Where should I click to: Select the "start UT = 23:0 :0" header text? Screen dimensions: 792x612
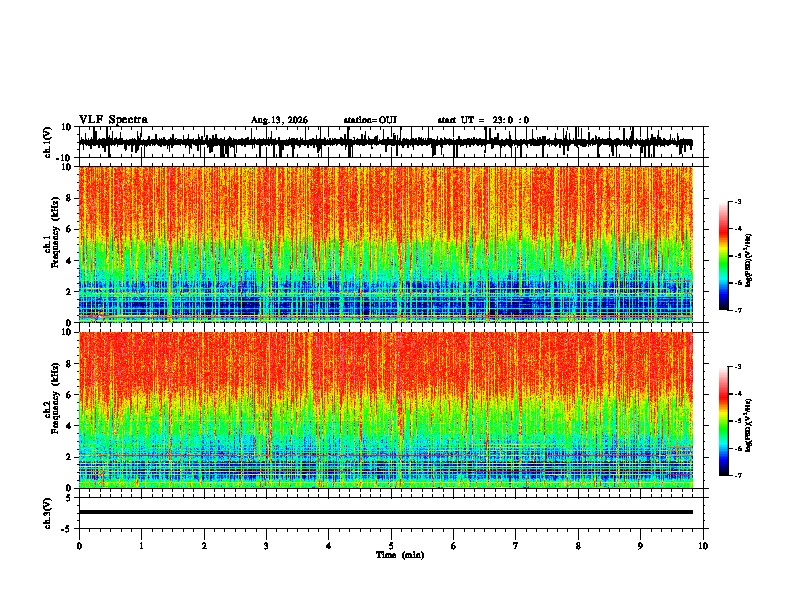pyautogui.click(x=483, y=120)
